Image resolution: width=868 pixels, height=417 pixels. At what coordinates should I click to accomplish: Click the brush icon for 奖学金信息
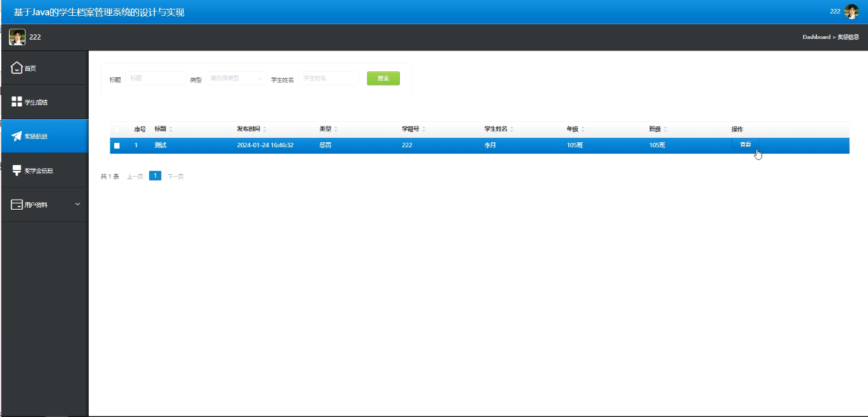(x=17, y=170)
